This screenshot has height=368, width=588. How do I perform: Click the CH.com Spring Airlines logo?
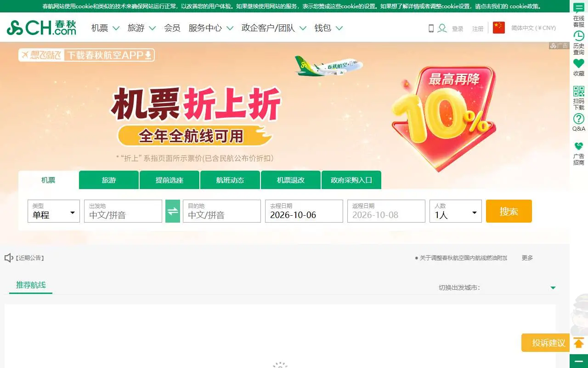click(41, 28)
